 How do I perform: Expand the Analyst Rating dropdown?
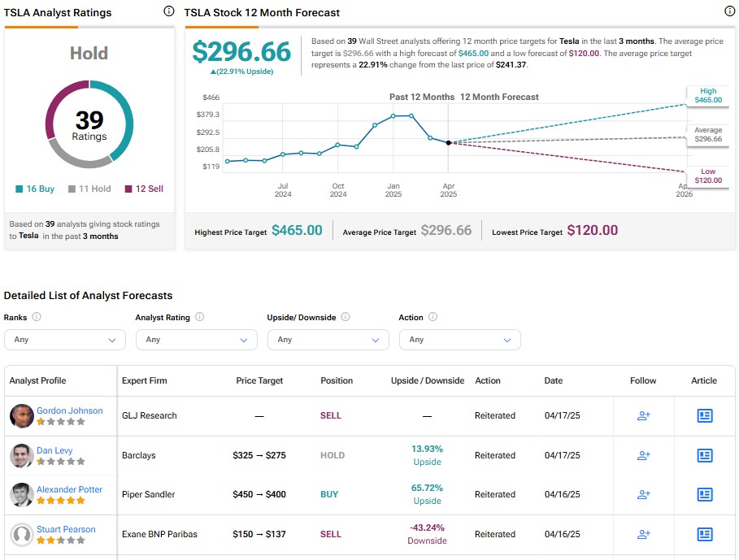(x=196, y=340)
